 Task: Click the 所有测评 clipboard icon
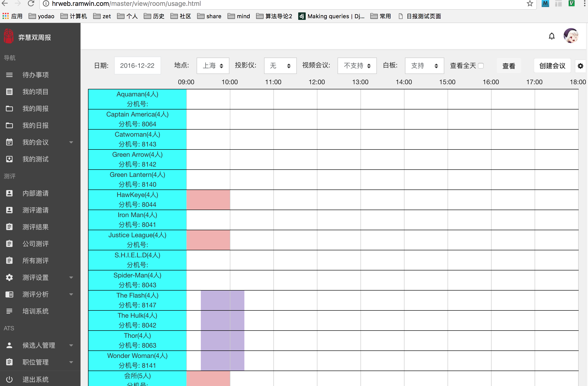(x=9, y=261)
